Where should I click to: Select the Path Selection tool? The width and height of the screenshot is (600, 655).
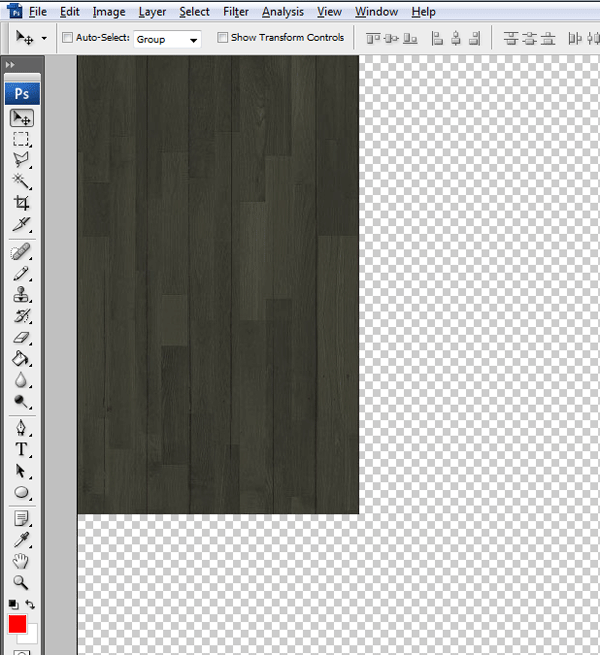tap(21, 471)
